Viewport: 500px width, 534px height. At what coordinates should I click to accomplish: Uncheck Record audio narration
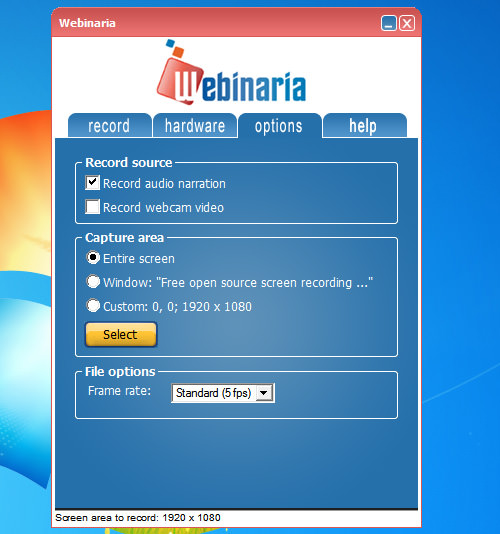[x=92, y=183]
